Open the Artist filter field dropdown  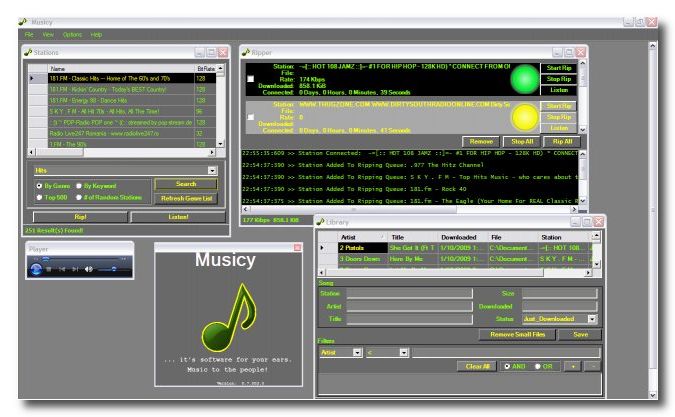pyautogui.click(x=357, y=352)
